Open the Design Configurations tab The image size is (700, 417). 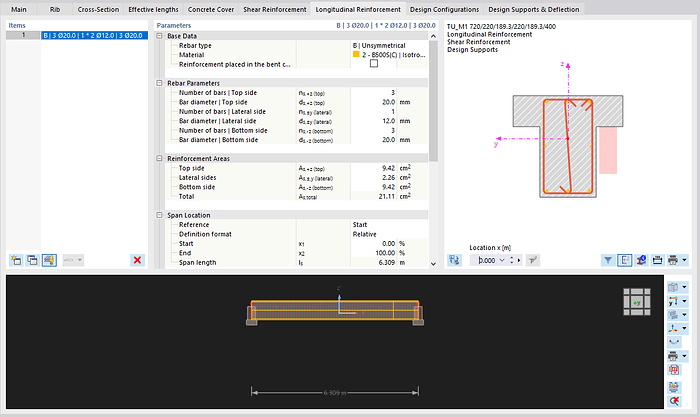(x=445, y=9)
